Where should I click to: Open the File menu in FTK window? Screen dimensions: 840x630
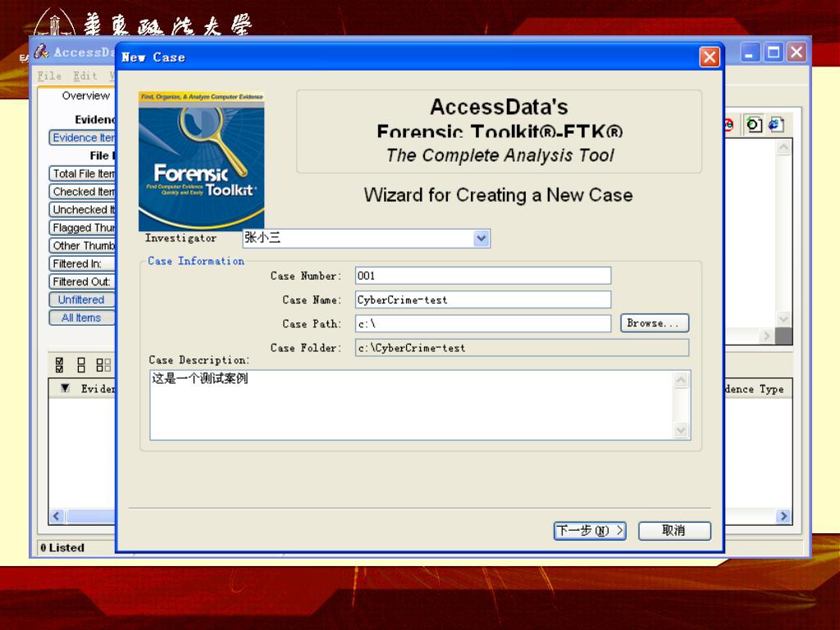pos(49,76)
